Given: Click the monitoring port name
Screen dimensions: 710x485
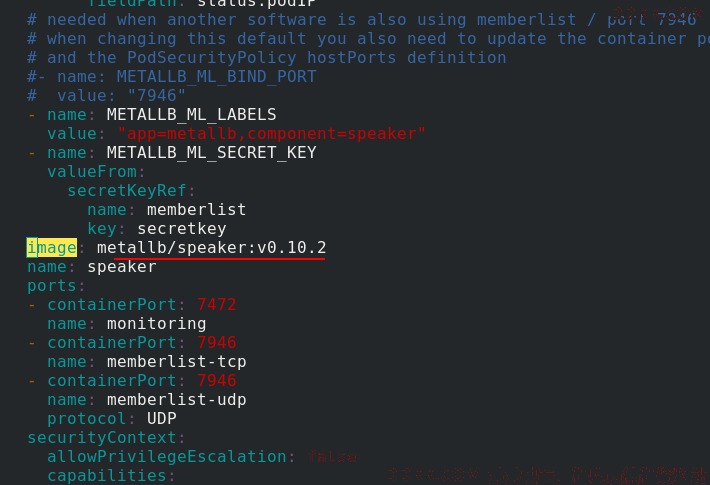Looking at the screenshot, I should (157, 324).
